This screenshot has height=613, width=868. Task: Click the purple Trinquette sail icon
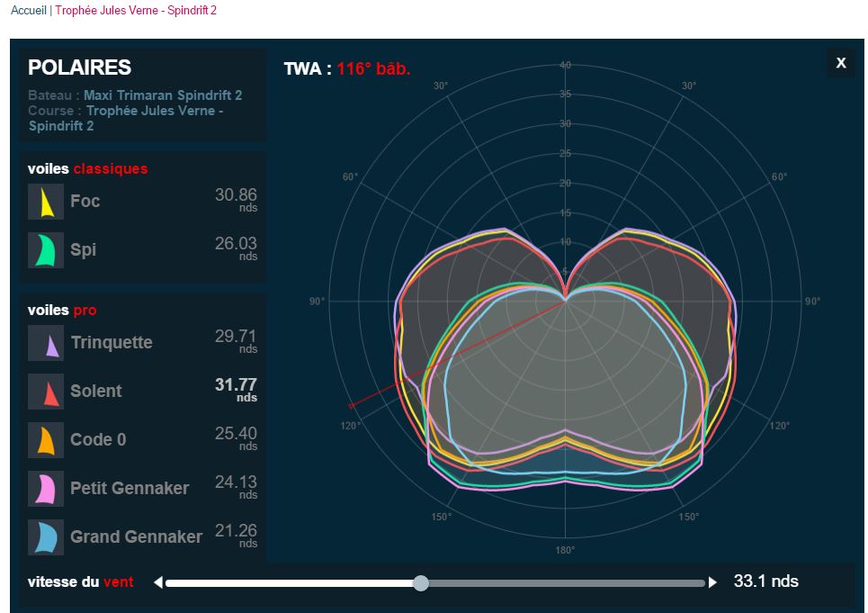46,343
